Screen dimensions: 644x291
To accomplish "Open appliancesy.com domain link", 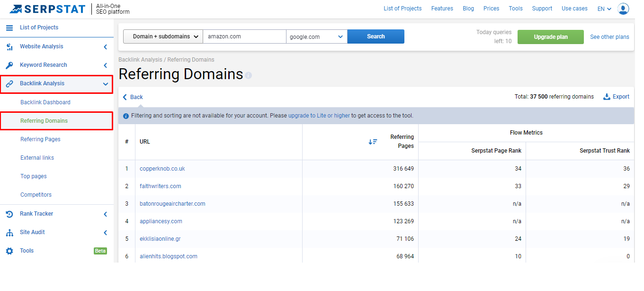I will pyautogui.click(x=161, y=221).
